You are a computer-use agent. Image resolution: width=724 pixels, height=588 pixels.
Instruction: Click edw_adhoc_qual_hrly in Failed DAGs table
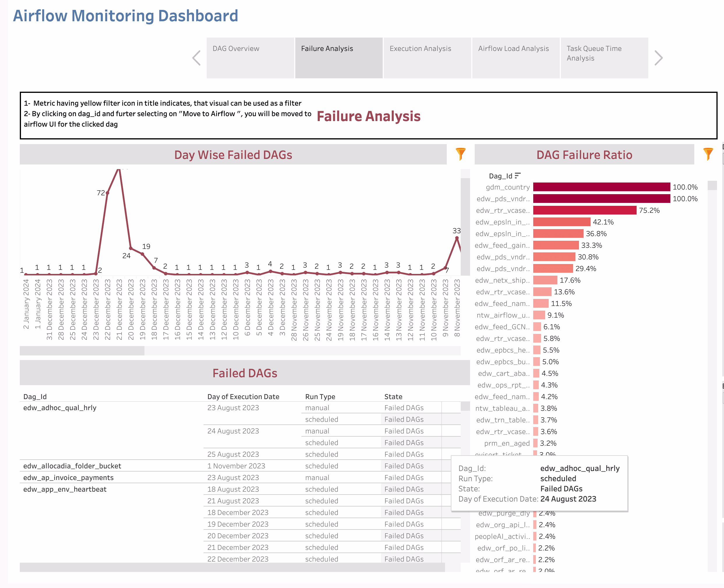[60, 408]
